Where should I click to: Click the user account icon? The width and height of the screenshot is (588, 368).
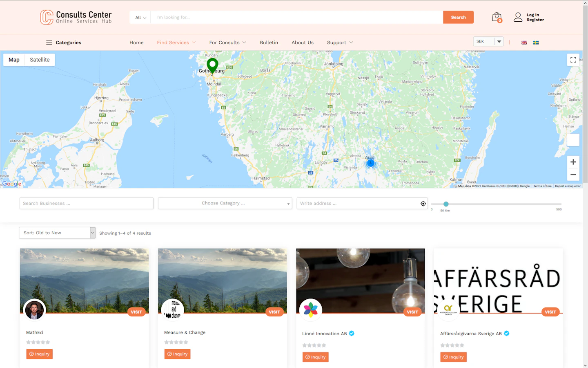pyautogui.click(x=518, y=17)
